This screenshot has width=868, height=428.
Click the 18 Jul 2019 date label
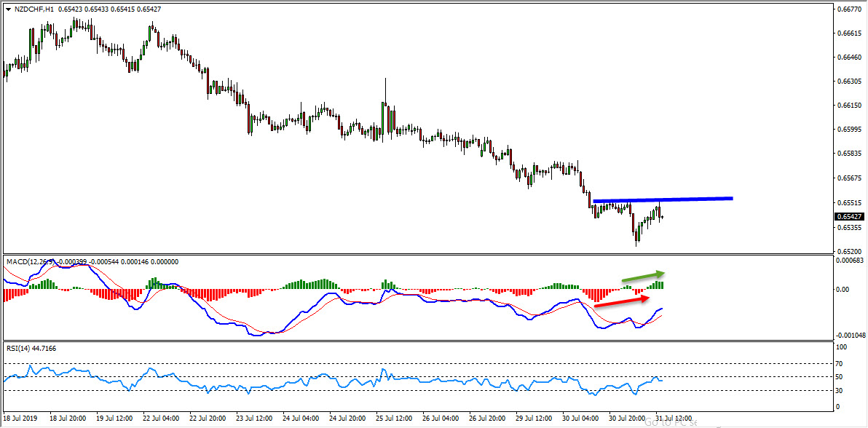(x=20, y=419)
